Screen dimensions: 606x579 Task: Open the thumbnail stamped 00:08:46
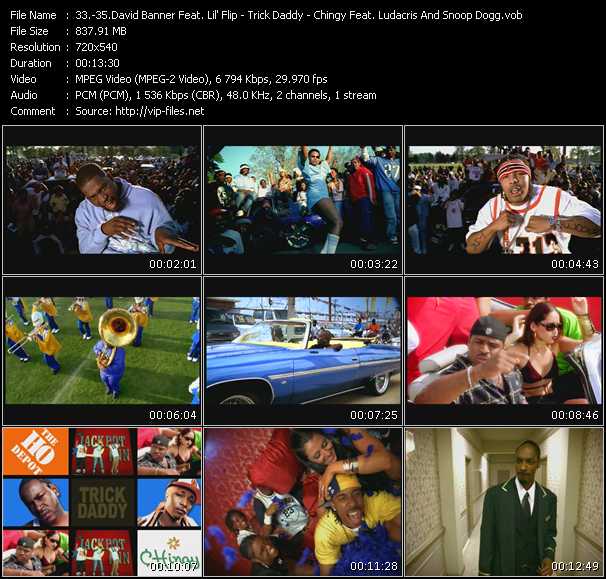(x=504, y=351)
